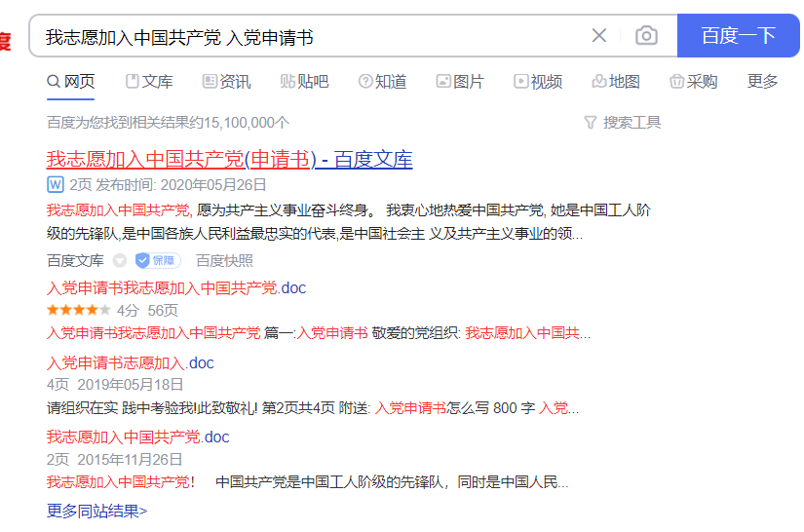Open the 视频 tab
The image size is (804, 532).
(538, 82)
